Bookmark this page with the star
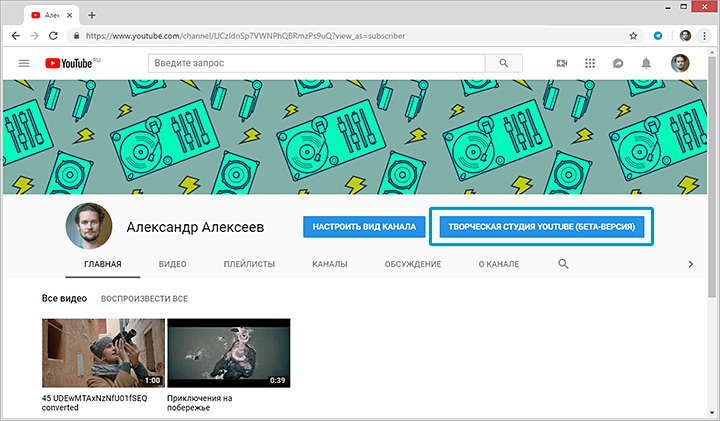This screenshot has height=421, width=720. point(632,35)
